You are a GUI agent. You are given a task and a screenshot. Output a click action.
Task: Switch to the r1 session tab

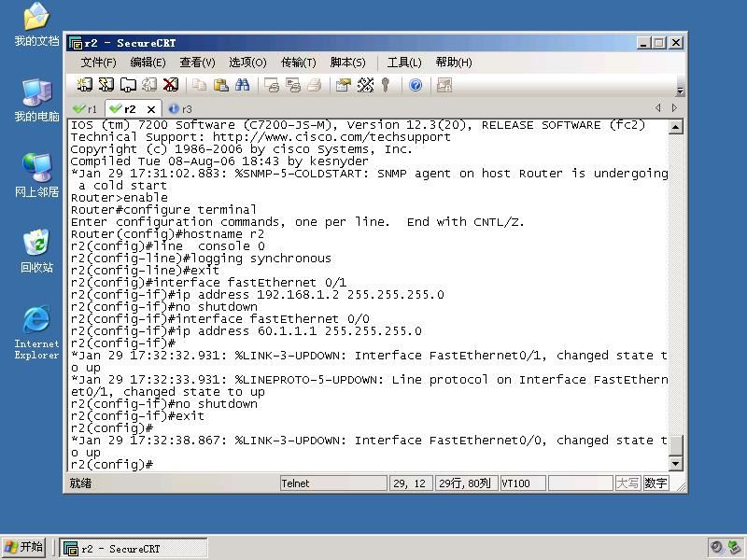(x=85, y=109)
